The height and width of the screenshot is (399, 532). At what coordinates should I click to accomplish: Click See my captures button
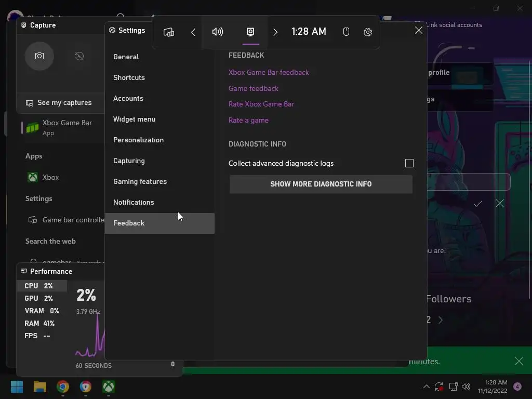click(x=60, y=103)
